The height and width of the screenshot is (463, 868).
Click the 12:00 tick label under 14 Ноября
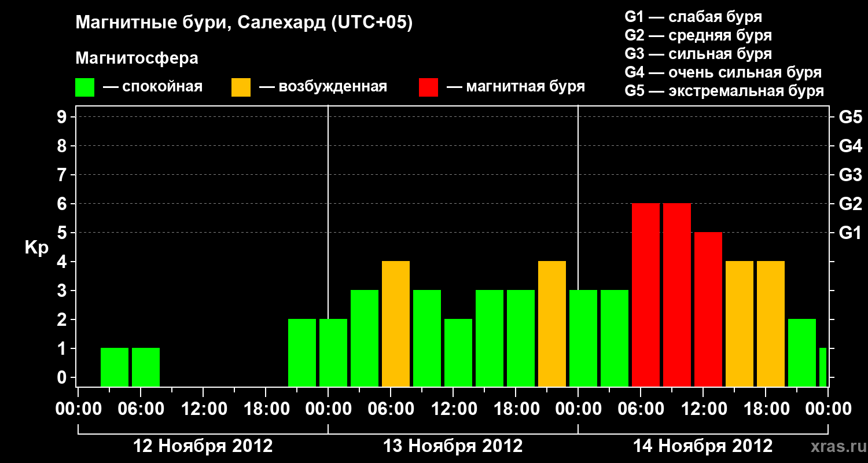pos(703,409)
